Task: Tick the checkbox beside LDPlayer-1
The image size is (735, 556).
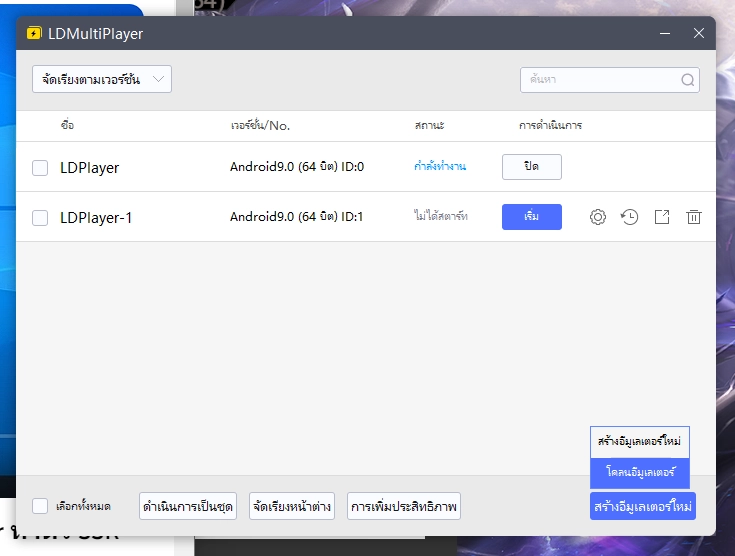Action: [x=40, y=218]
